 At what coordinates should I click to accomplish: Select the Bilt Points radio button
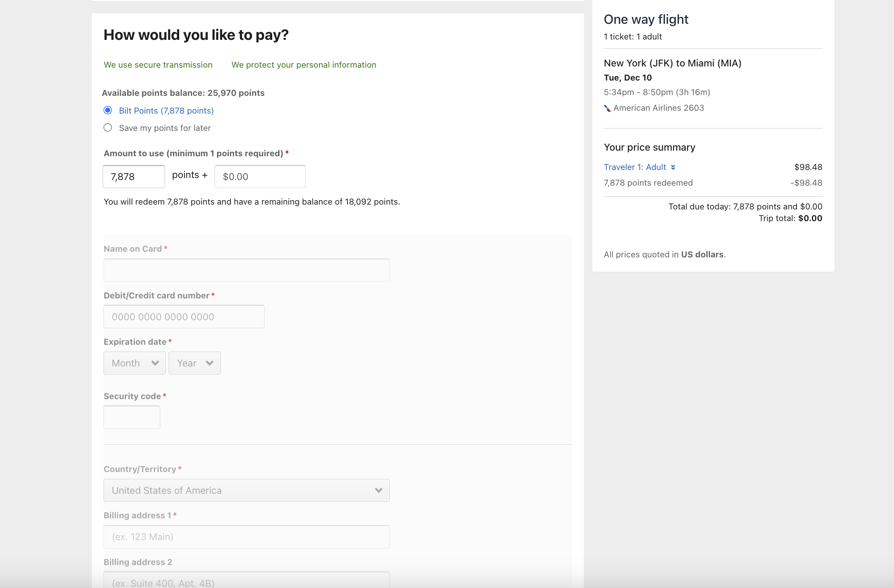108,110
